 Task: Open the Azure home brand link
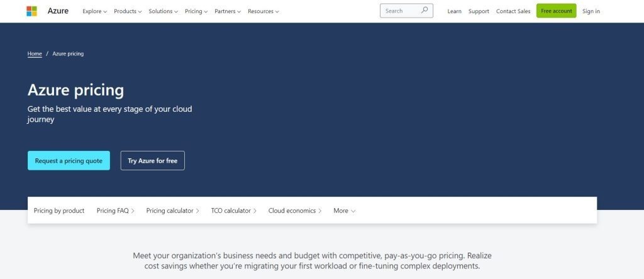[58, 11]
